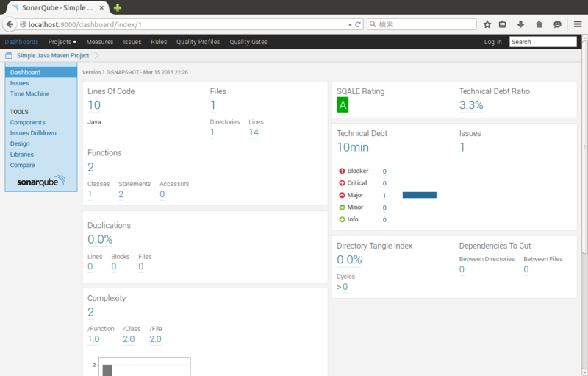This screenshot has height=376, width=588.
Task: Click the complexity chart gray bar
Action: (x=107, y=370)
